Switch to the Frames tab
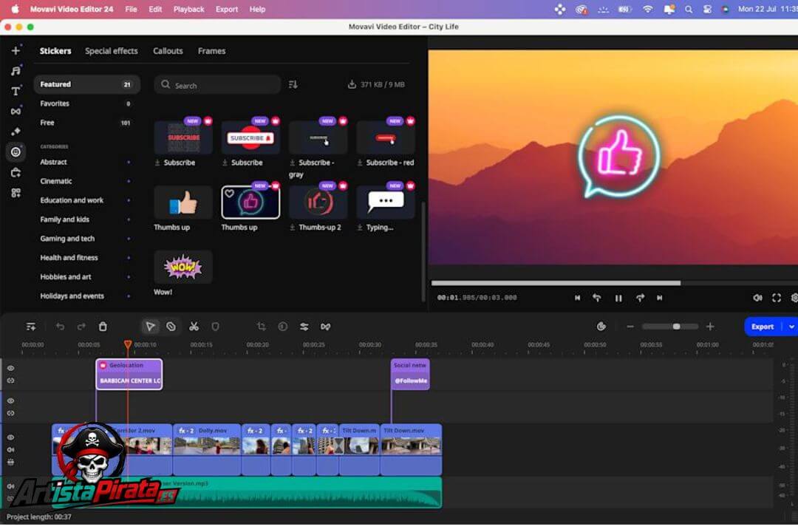Viewport: 798px width, 532px height. point(212,51)
